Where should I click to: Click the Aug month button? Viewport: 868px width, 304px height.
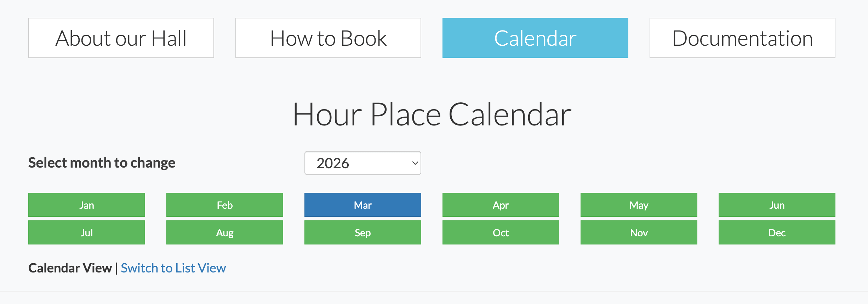coord(225,232)
